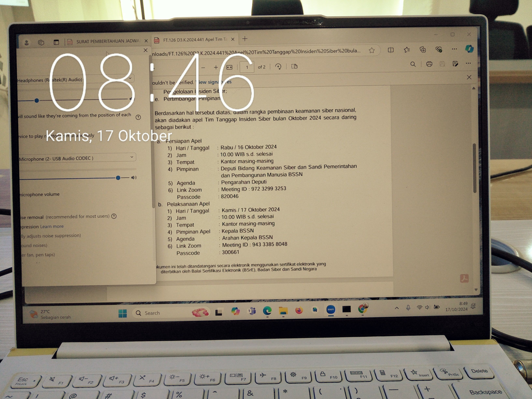532x399 pixels.
Task: Open Edge settings and more menu
Action: point(454,49)
